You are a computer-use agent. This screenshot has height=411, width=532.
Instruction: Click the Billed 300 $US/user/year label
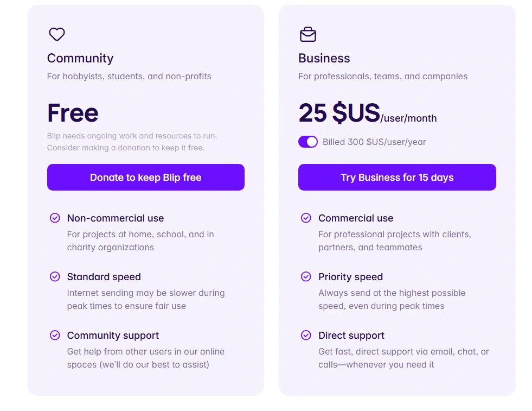tap(374, 142)
